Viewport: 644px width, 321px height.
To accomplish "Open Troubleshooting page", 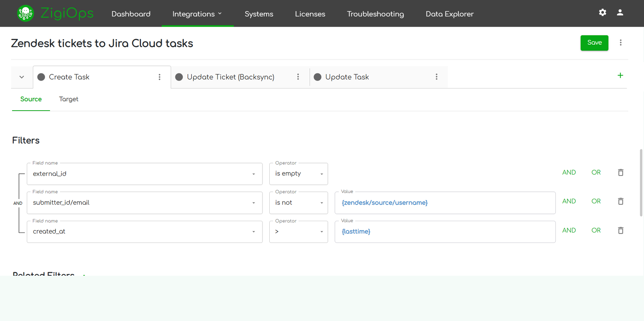I will click(375, 14).
